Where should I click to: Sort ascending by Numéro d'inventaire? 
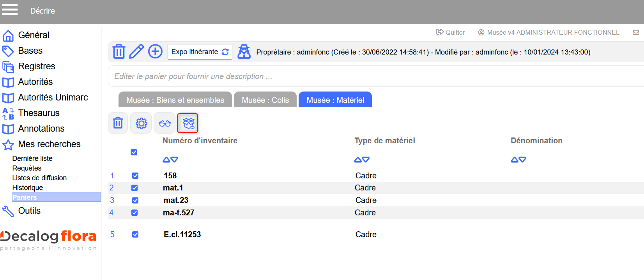coord(166,160)
